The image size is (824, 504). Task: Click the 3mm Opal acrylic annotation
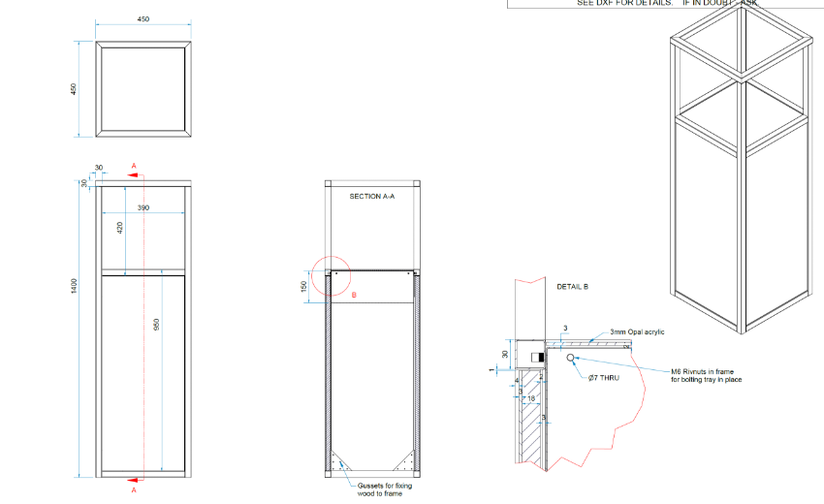(x=637, y=332)
